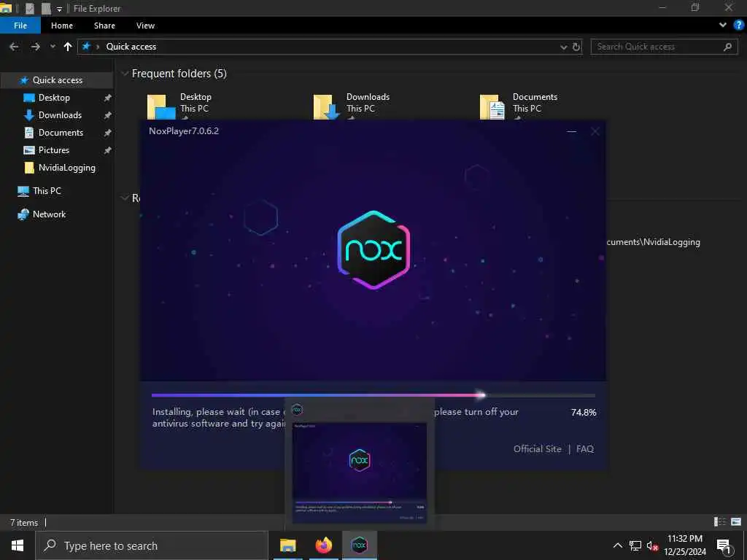The width and height of the screenshot is (747, 560).
Task: Click the Search Quick access box
Action: coord(664,47)
